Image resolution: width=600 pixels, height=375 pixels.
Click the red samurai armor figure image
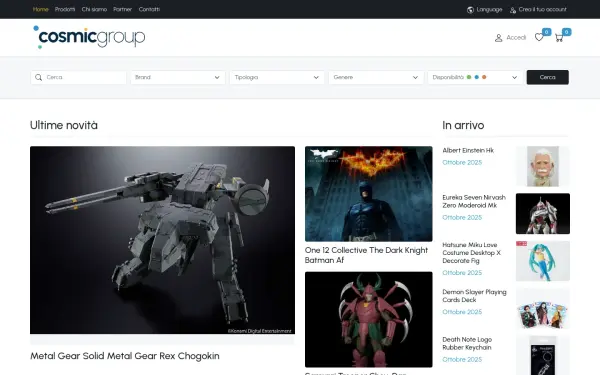pyautogui.click(x=368, y=320)
